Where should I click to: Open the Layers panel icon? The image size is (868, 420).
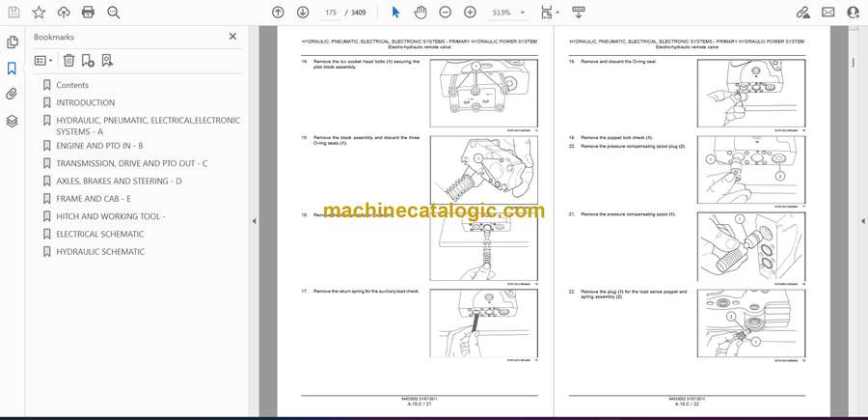[x=12, y=121]
